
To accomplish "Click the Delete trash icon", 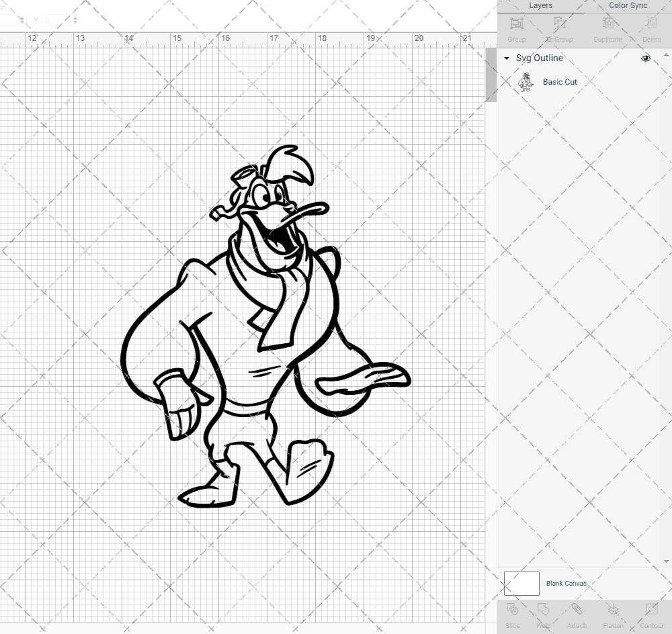I will click(x=651, y=23).
